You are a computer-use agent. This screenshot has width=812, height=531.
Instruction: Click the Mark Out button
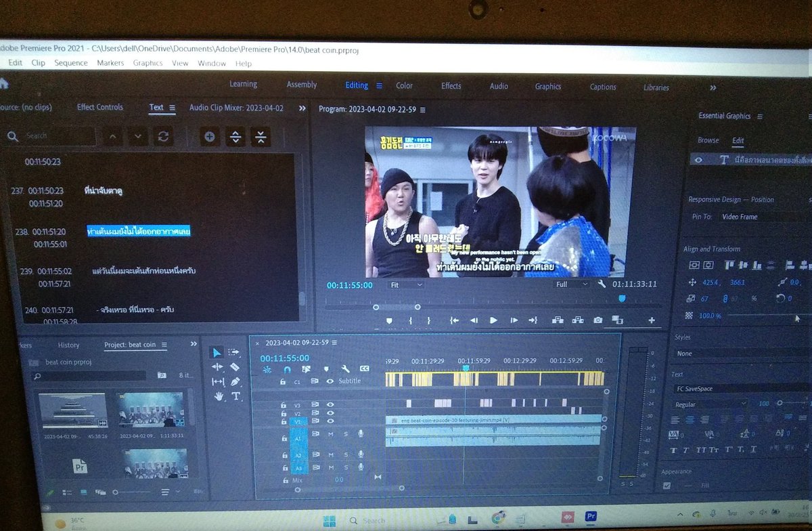[x=428, y=320]
